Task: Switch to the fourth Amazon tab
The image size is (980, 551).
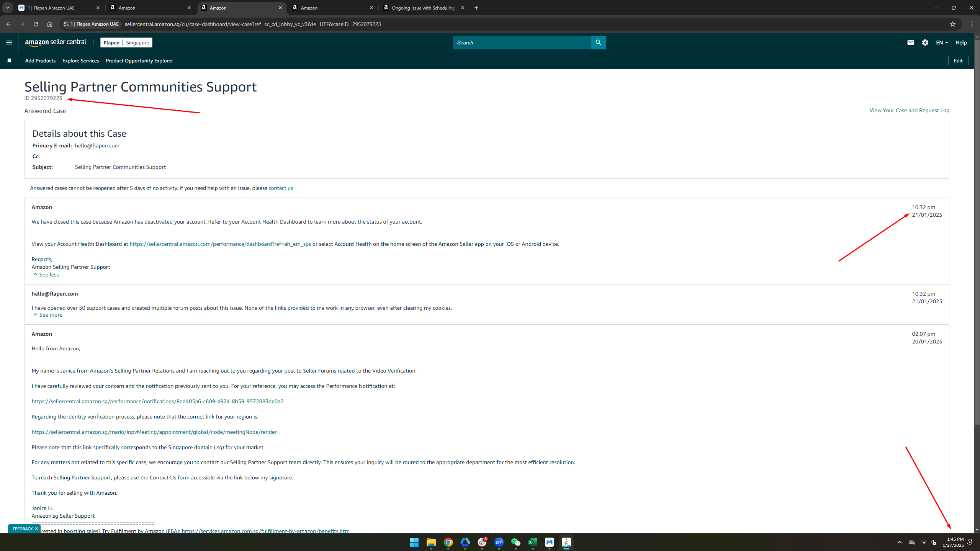Action: (333, 8)
